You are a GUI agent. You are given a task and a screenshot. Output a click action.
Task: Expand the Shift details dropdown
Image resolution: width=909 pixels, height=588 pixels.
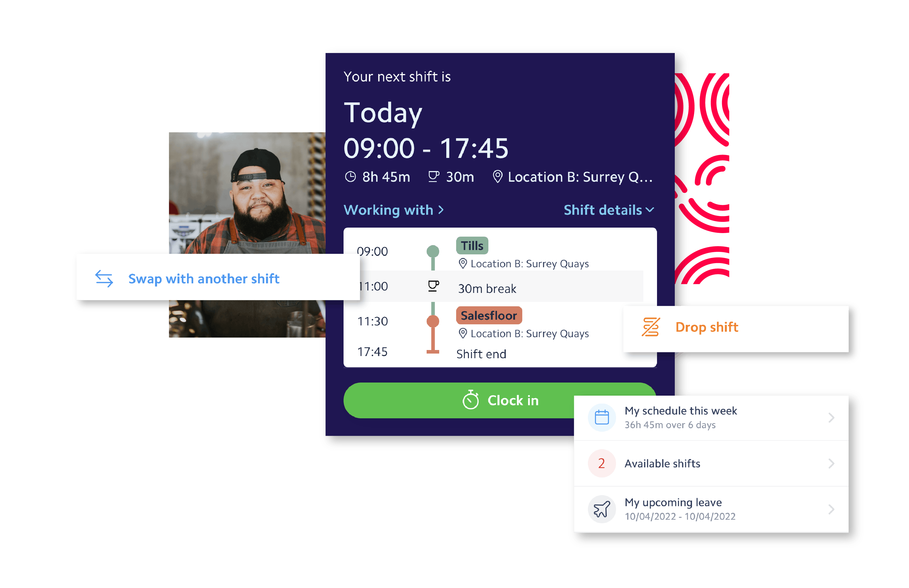click(x=609, y=210)
